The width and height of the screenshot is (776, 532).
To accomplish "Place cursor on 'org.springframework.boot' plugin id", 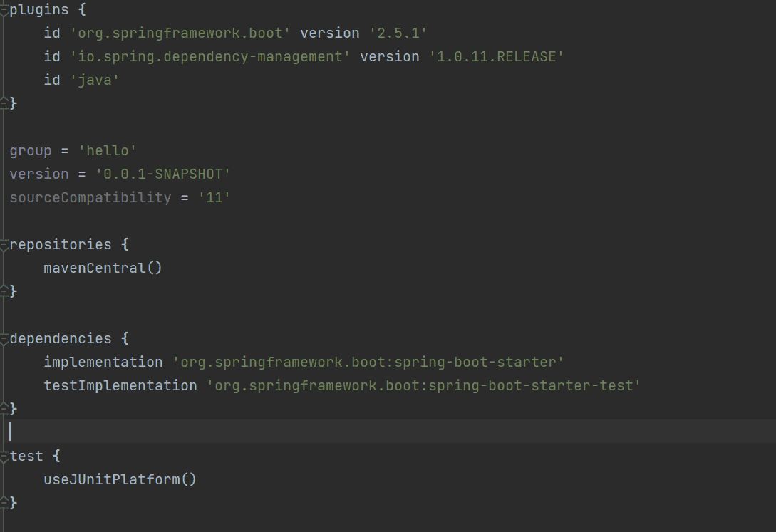I will (x=180, y=33).
